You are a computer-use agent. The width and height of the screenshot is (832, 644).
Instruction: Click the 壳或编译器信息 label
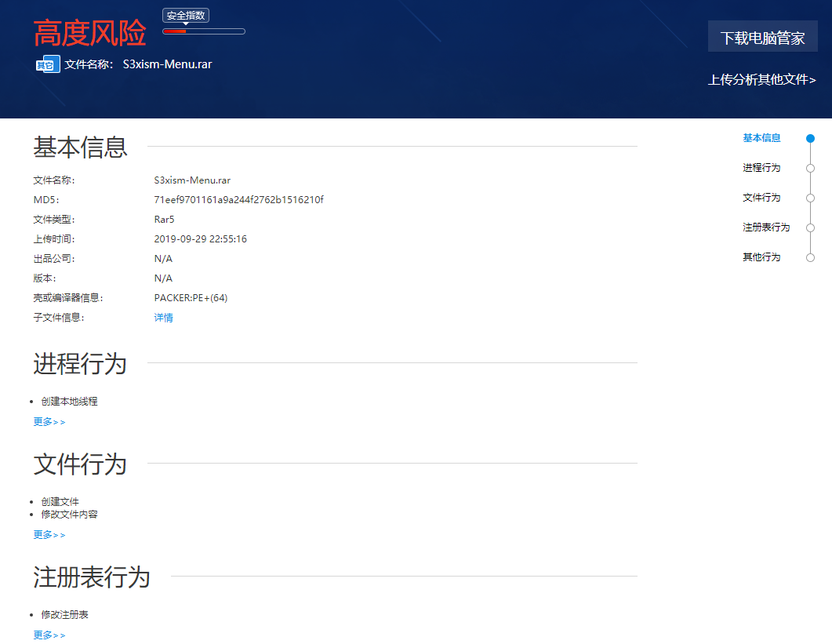coord(68,298)
